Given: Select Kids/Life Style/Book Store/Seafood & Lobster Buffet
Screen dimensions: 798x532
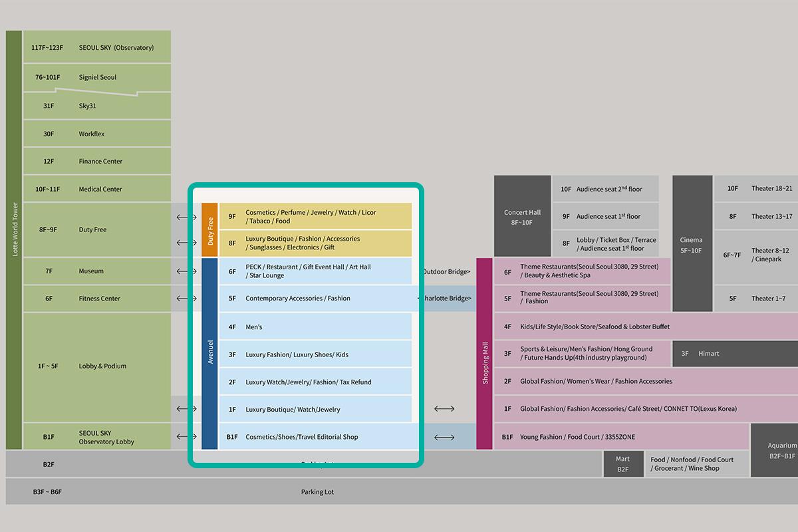Looking at the screenshot, I should click(x=595, y=327).
